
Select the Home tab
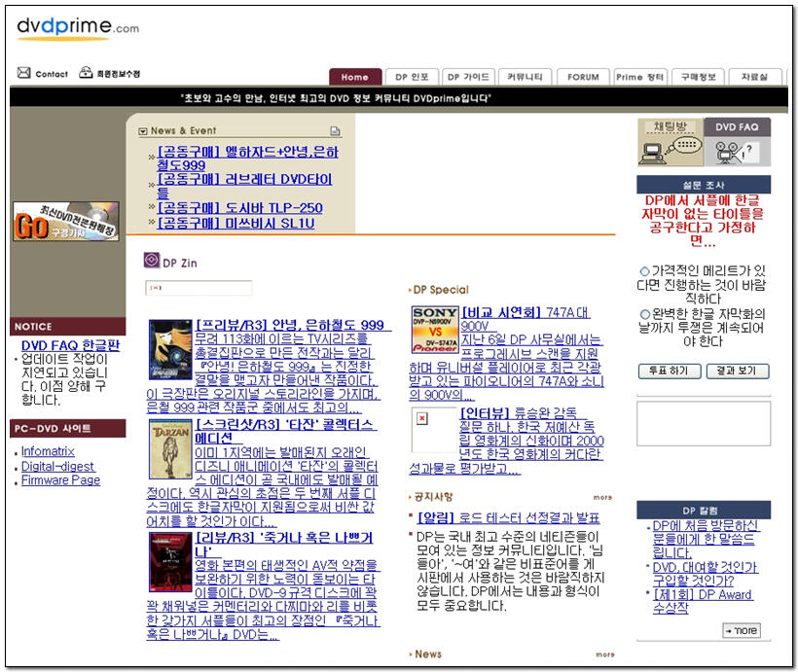pyautogui.click(x=355, y=77)
